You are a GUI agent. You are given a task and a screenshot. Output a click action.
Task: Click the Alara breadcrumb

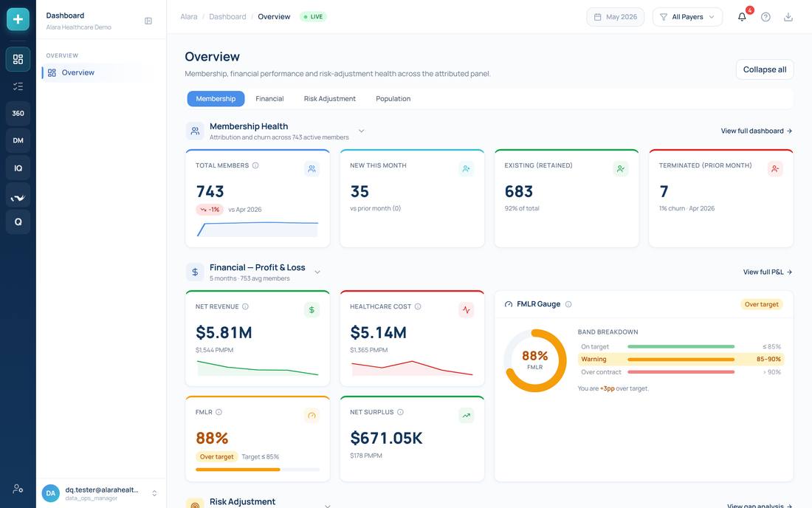(x=188, y=17)
